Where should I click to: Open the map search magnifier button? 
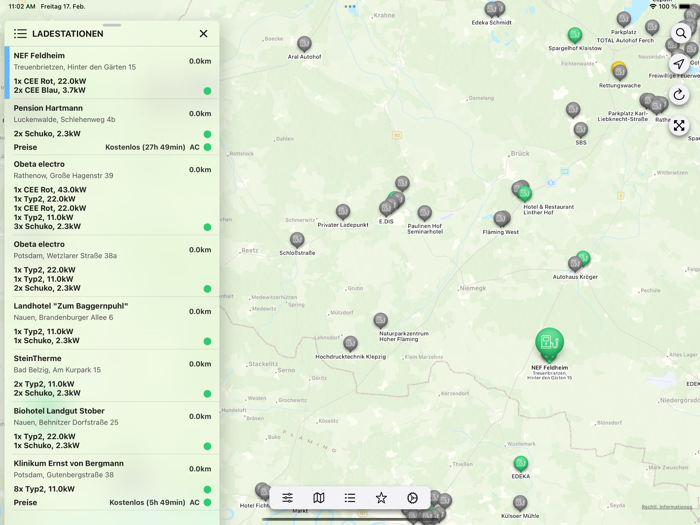click(x=680, y=33)
